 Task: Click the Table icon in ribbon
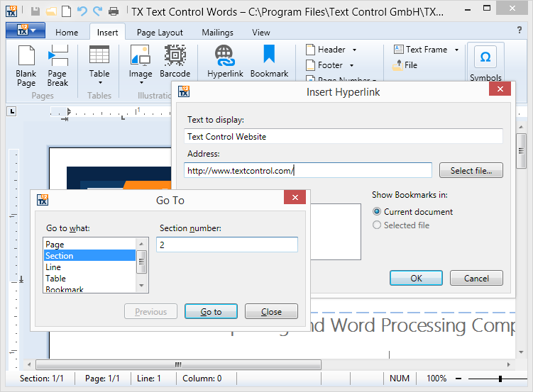99,57
